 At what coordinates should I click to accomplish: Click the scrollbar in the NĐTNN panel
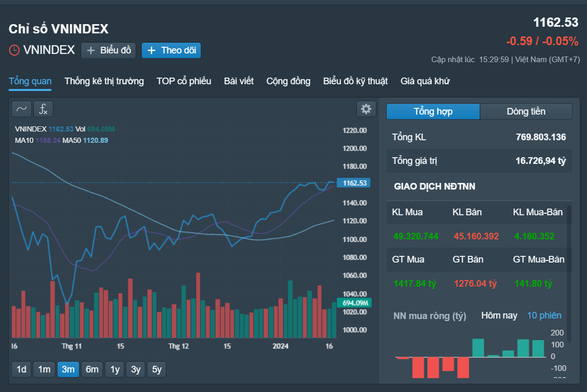pyautogui.click(x=569, y=273)
